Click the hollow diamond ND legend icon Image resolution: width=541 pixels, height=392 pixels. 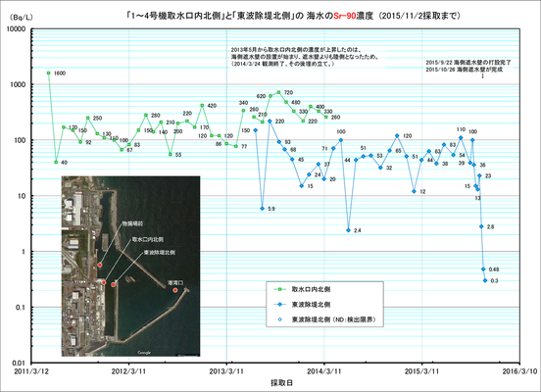pyautogui.click(x=280, y=319)
